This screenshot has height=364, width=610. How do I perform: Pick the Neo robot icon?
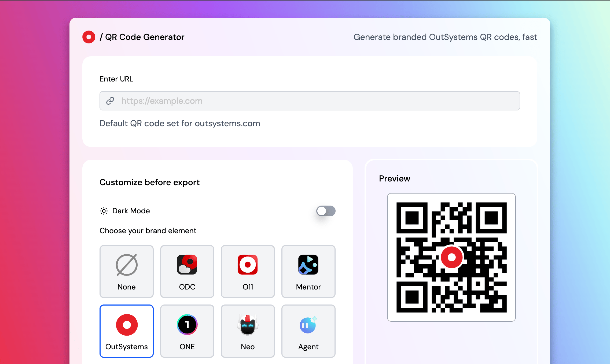pos(248,325)
